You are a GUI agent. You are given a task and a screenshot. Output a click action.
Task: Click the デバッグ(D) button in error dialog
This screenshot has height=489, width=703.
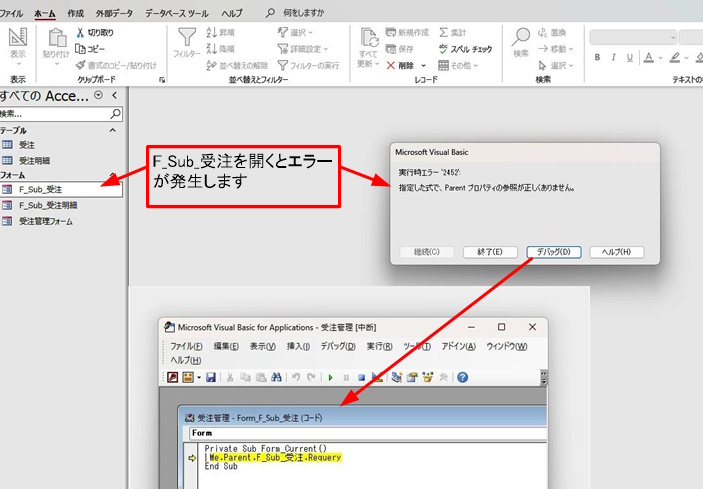tap(554, 252)
